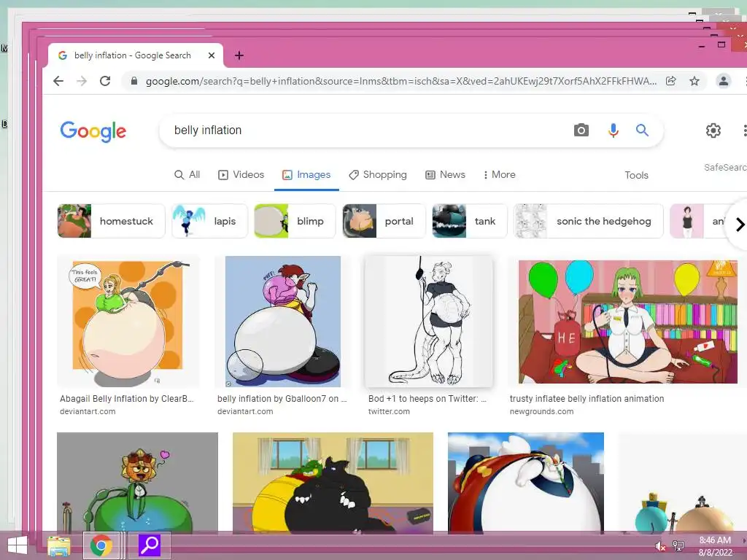Image resolution: width=747 pixels, height=560 pixels.
Task: Open the Tools filter options
Action: coord(636,175)
